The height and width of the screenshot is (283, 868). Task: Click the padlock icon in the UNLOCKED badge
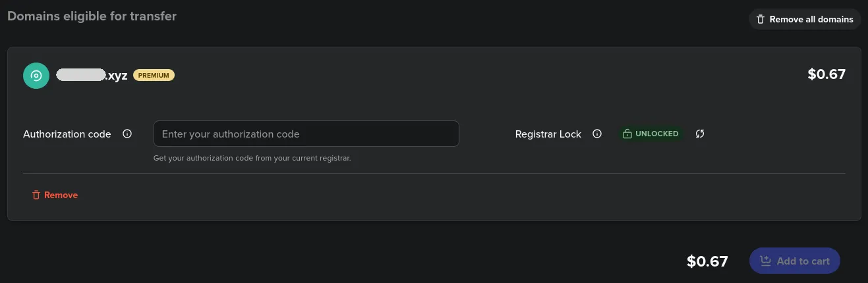628,134
